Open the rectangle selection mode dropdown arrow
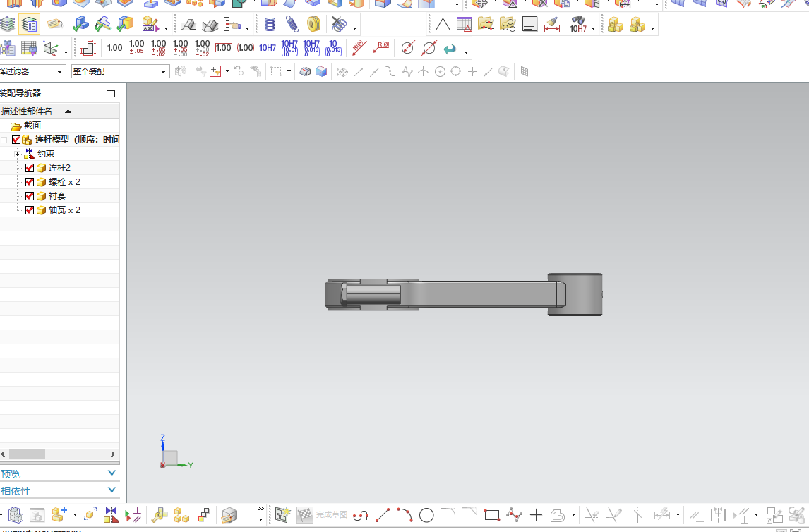Viewport: 809px width, 532px height. pyautogui.click(x=289, y=71)
